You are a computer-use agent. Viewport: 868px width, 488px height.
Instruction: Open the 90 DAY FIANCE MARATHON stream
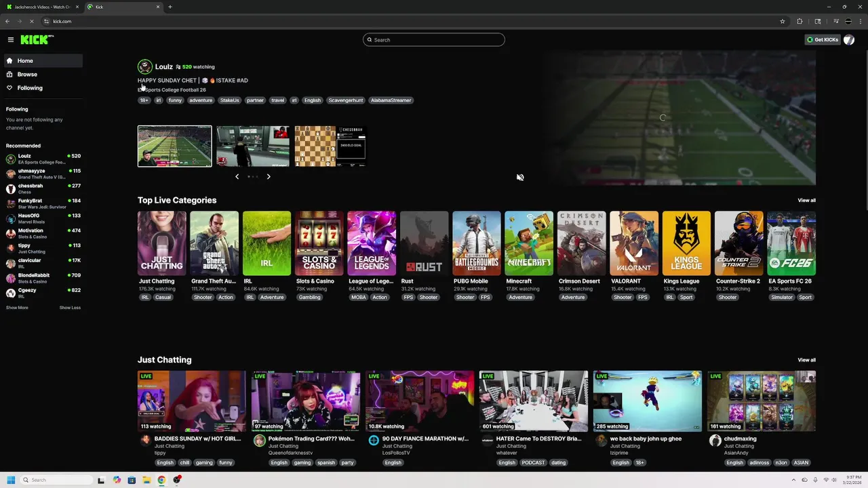tap(420, 401)
